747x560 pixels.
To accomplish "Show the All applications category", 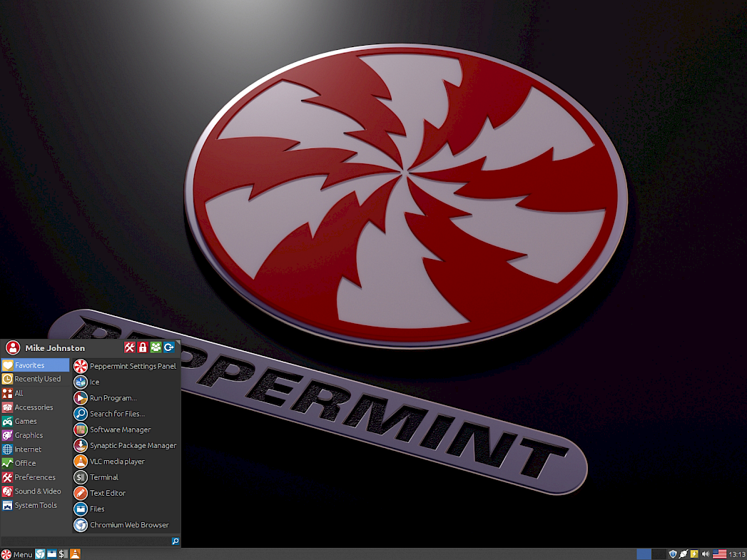I will pyautogui.click(x=35, y=393).
